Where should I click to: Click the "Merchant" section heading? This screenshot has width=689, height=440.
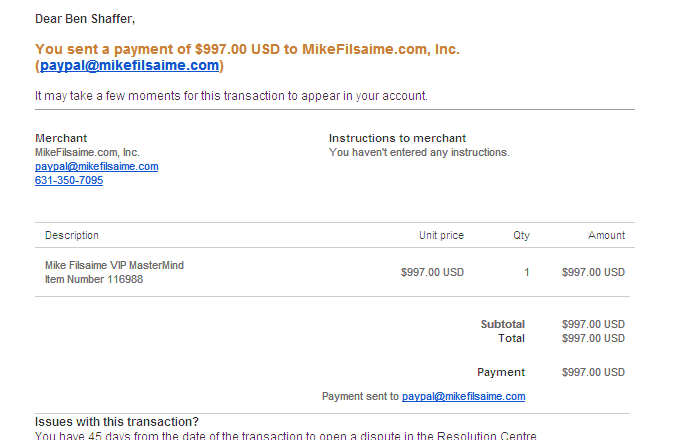pos(61,138)
